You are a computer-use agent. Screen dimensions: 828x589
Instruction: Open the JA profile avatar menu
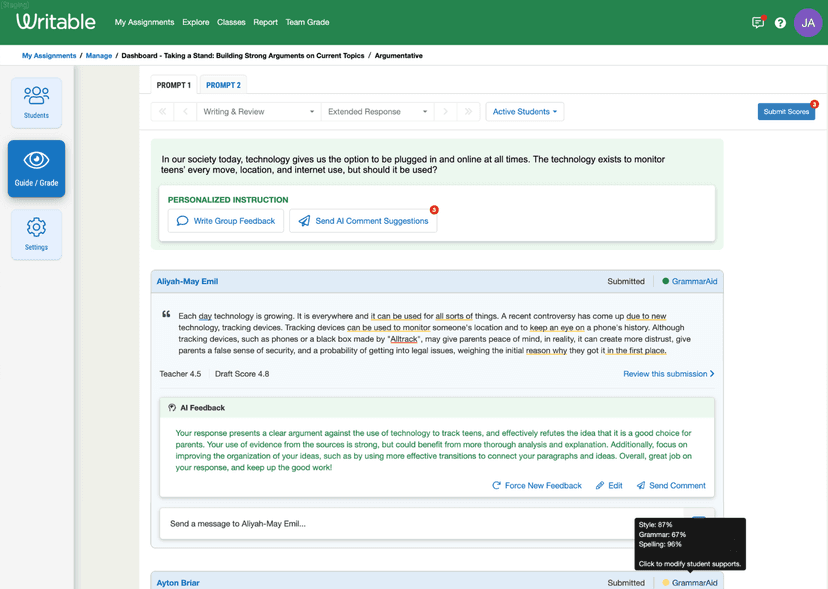(807, 21)
